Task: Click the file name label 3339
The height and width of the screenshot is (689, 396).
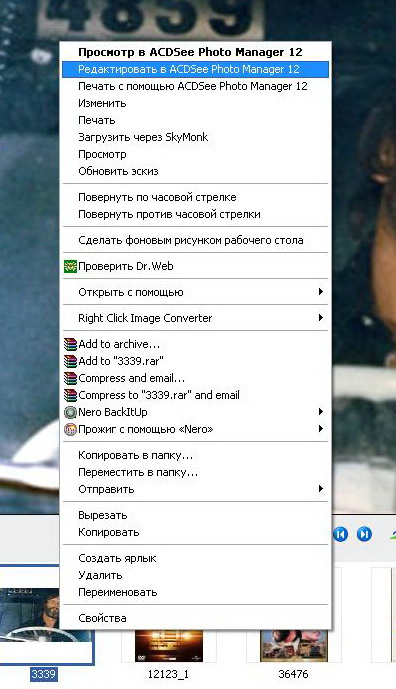Action: click(x=44, y=674)
